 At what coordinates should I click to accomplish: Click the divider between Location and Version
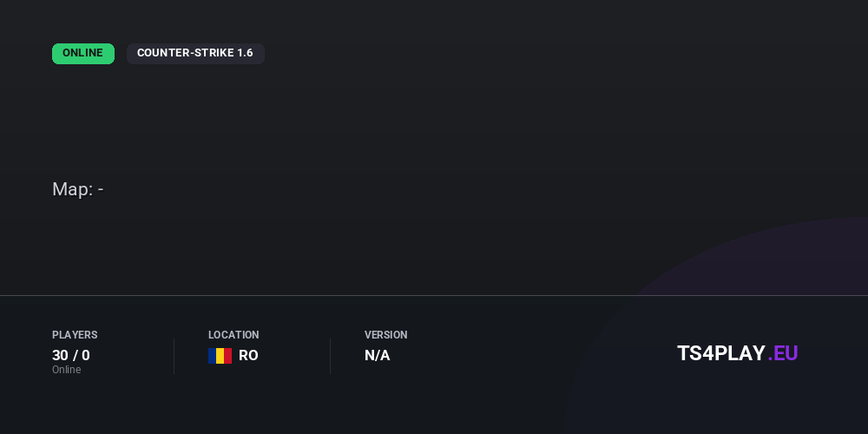tap(330, 356)
